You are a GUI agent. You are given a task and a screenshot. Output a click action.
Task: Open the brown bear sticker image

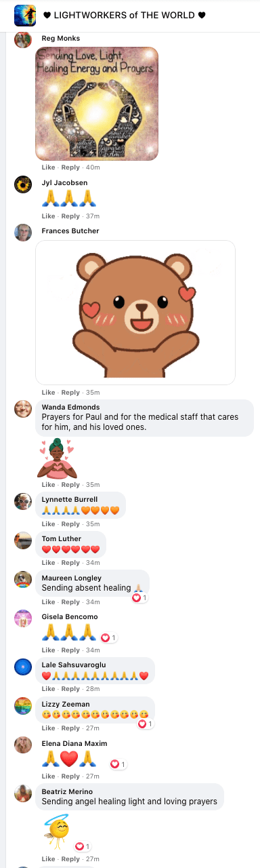point(135,313)
